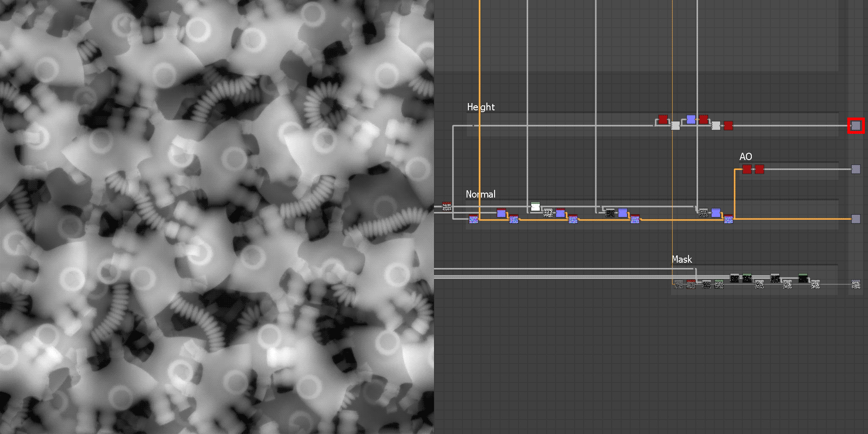Viewport: 868px width, 434px height.
Task: Select noise node after third black Mask node
Action: tap(788, 284)
